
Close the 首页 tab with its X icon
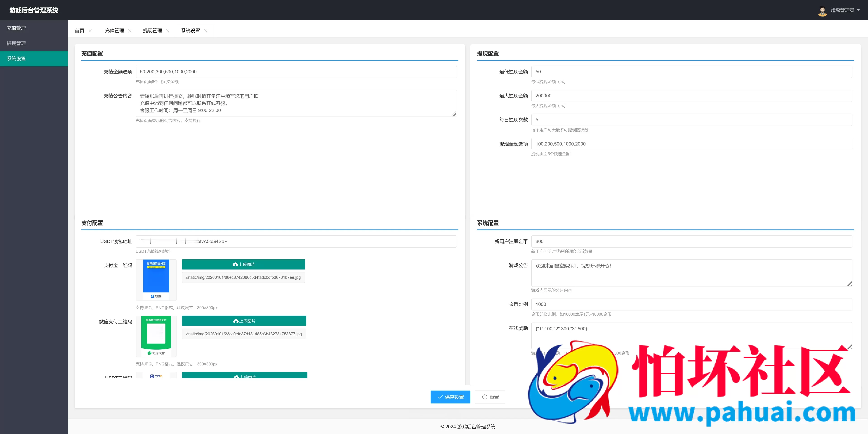[x=90, y=31]
